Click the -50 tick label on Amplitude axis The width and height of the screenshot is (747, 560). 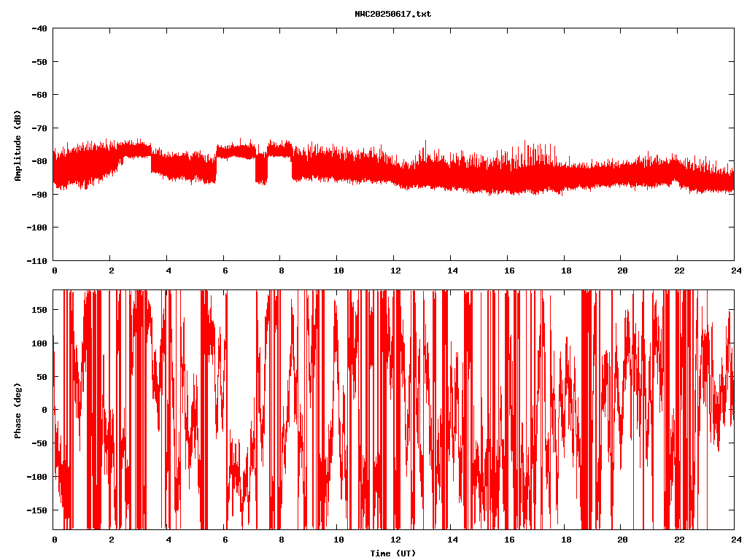coord(39,62)
